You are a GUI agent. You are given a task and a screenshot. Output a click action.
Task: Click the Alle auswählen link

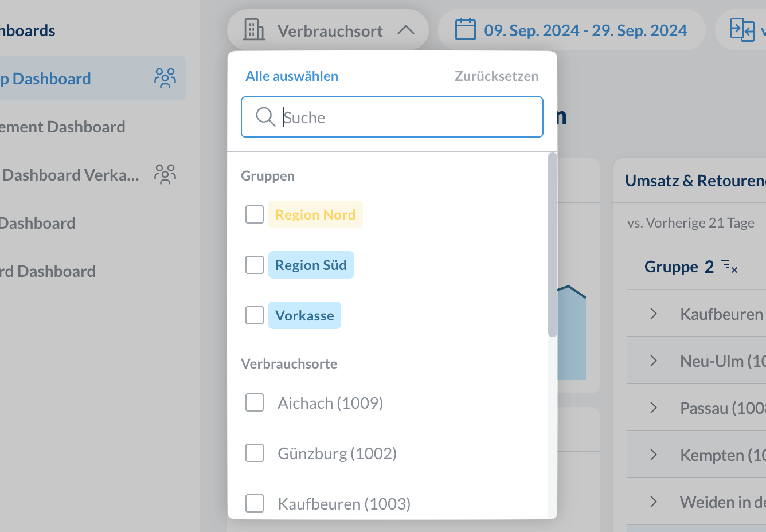pos(292,76)
